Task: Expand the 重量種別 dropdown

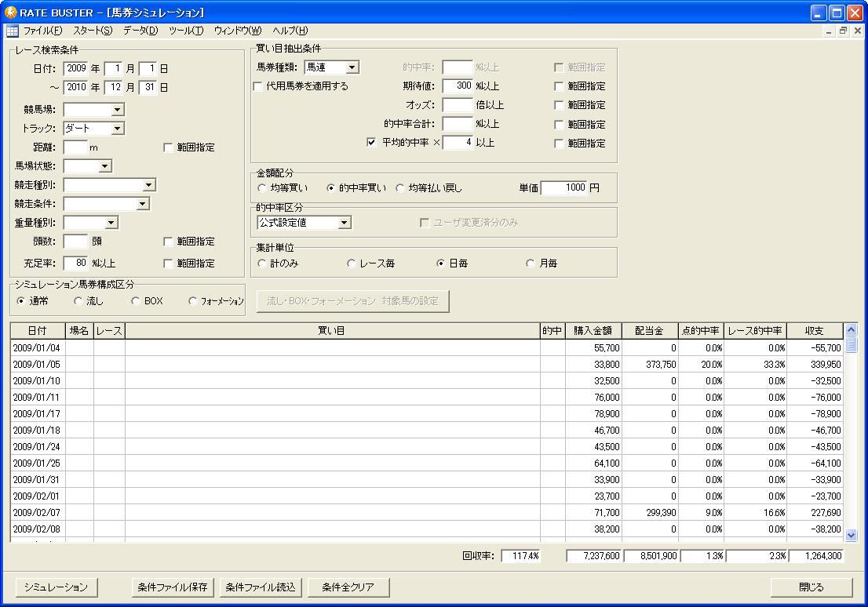Action: coord(111,223)
